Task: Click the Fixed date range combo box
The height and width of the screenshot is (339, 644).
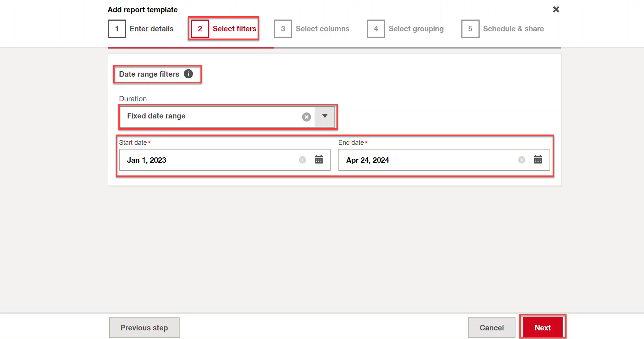Action: point(227,116)
